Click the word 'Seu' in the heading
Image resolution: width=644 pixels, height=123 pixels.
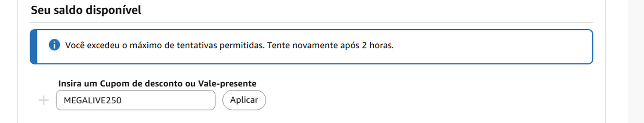click(39, 10)
